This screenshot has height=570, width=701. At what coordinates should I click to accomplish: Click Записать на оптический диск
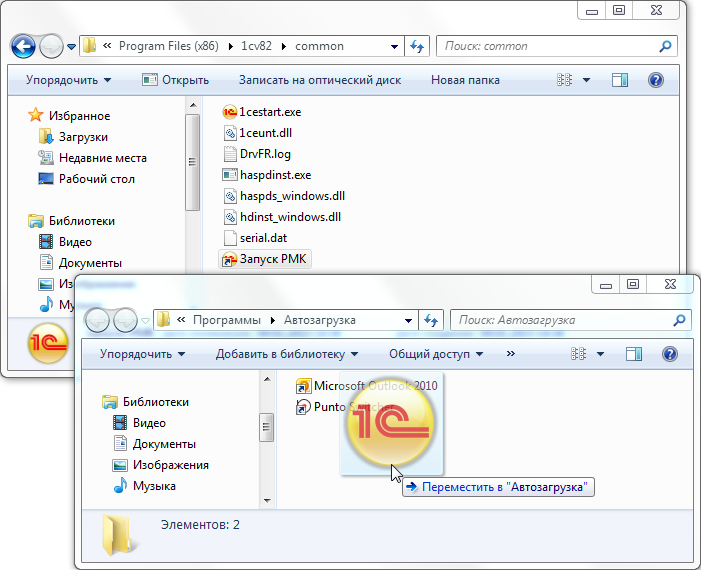319,80
